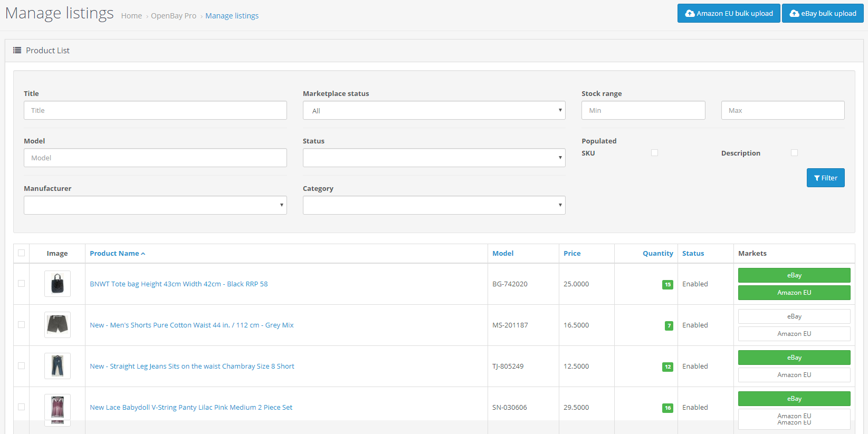Open the Manufacturer dropdown
This screenshot has height=434, width=868.
pyautogui.click(x=155, y=205)
